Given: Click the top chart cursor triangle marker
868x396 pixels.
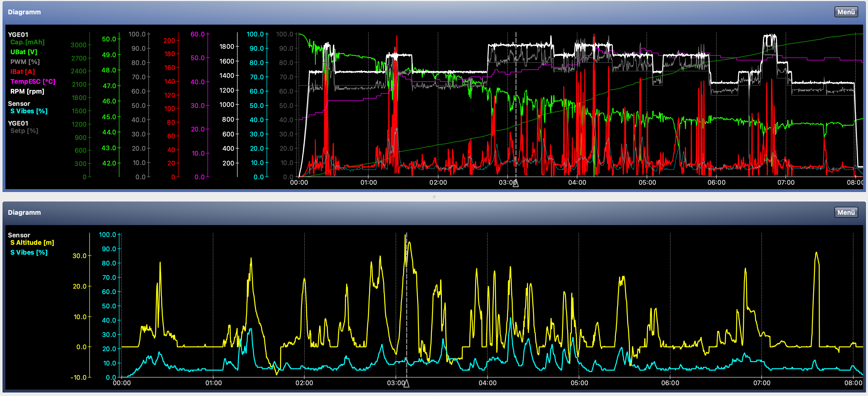Looking at the screenshot, I should (515, 183).
